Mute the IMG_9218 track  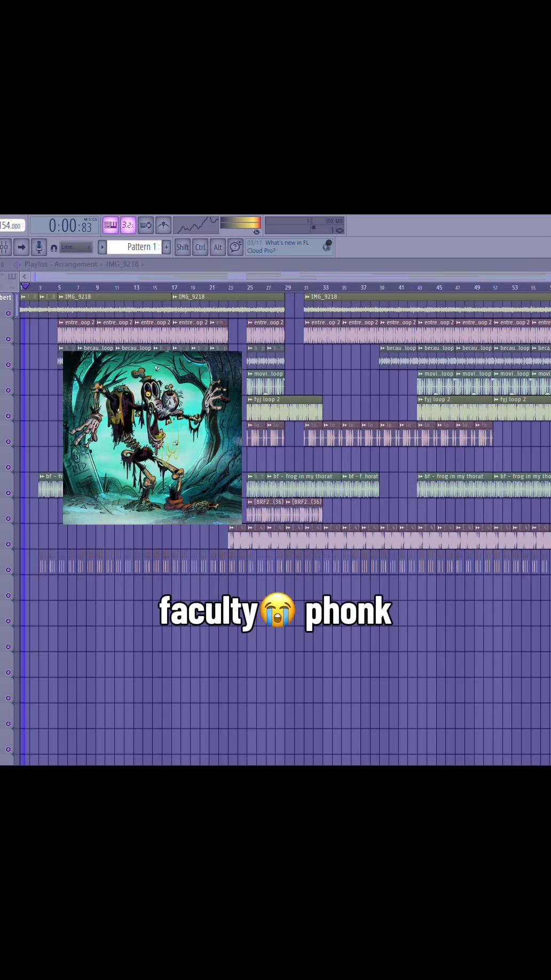(8, 313)
